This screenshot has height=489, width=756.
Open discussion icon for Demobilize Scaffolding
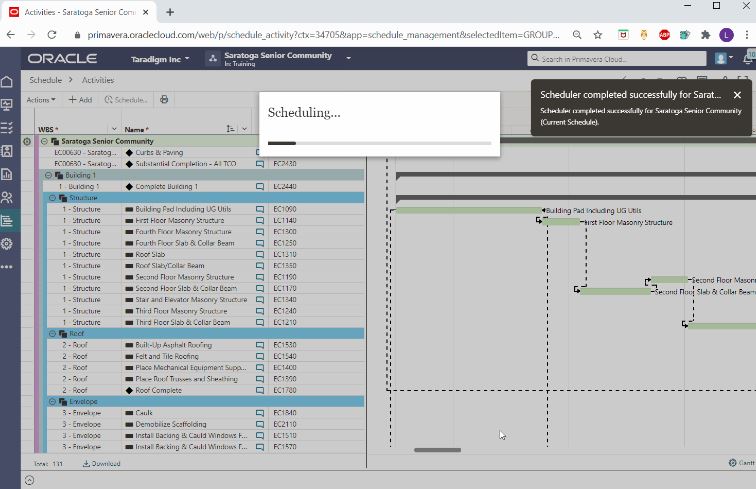[x=260, y=424]
